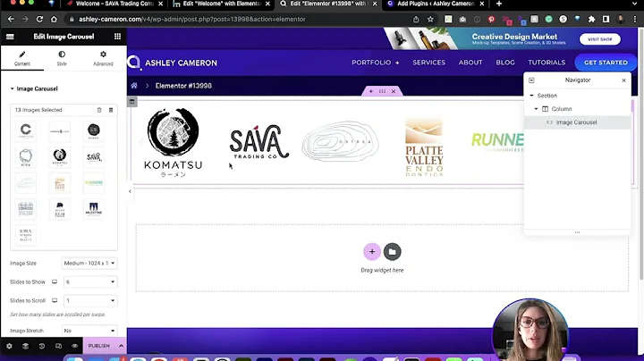The image size is (644, 361).
Task: Click section handle add-section plus icon
Action: point(371,91)
